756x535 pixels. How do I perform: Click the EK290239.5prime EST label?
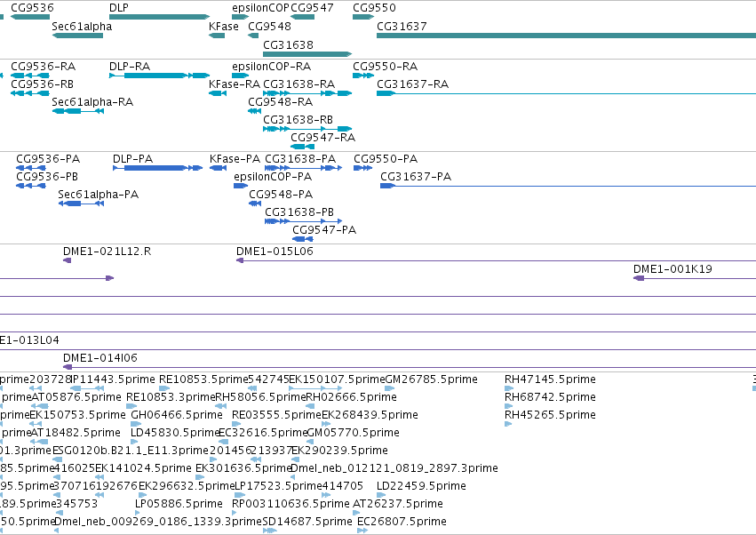[340, 451]
